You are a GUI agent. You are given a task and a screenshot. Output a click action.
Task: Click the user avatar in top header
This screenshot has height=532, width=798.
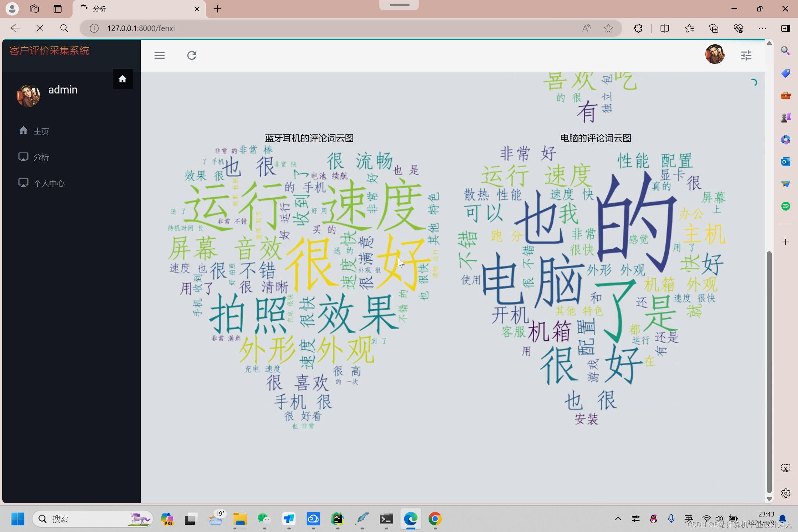715,55
